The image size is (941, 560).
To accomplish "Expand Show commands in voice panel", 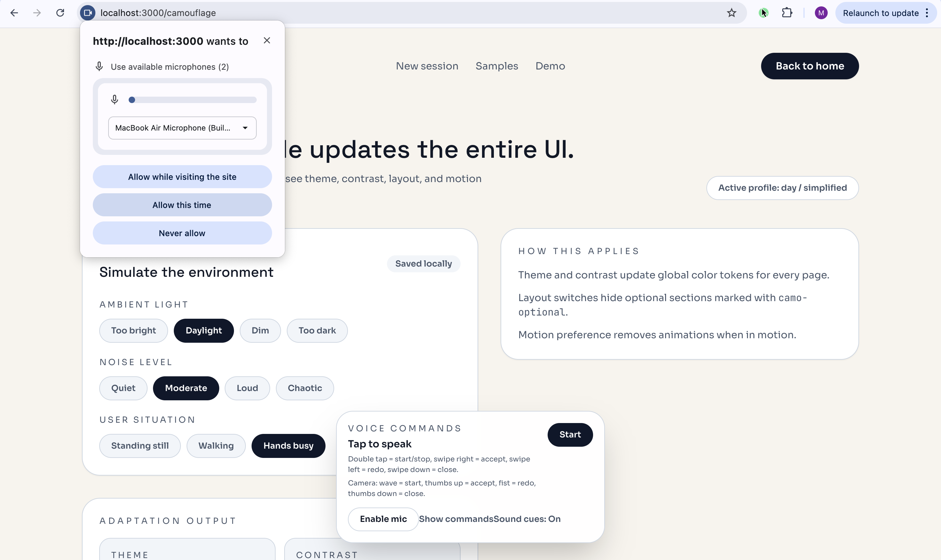I will click(x=455, y=519).
